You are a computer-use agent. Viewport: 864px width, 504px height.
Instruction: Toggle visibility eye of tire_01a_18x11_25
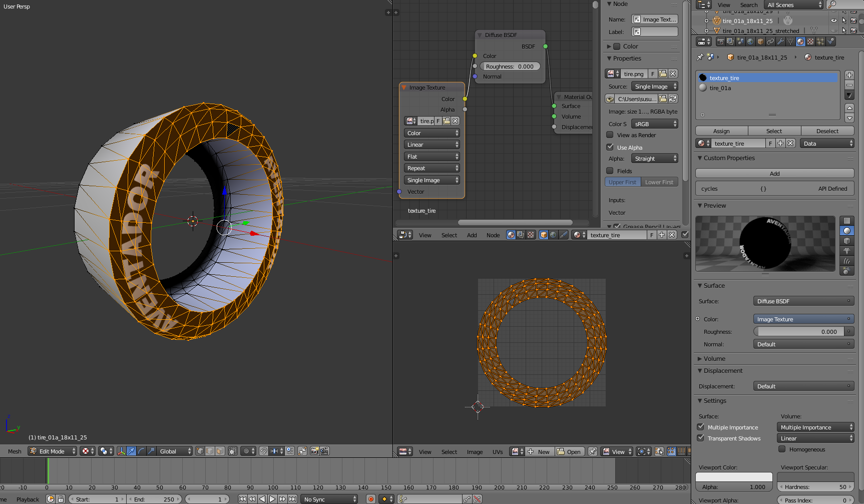(x=834, y=21)
